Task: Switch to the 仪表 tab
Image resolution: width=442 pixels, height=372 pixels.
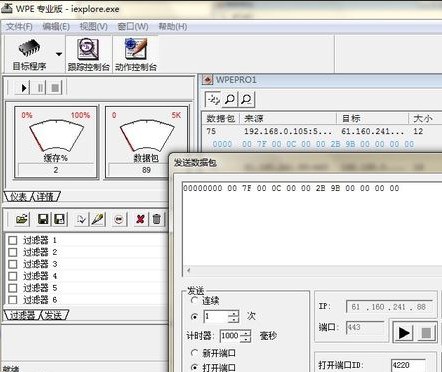Action: click(18, 197)
